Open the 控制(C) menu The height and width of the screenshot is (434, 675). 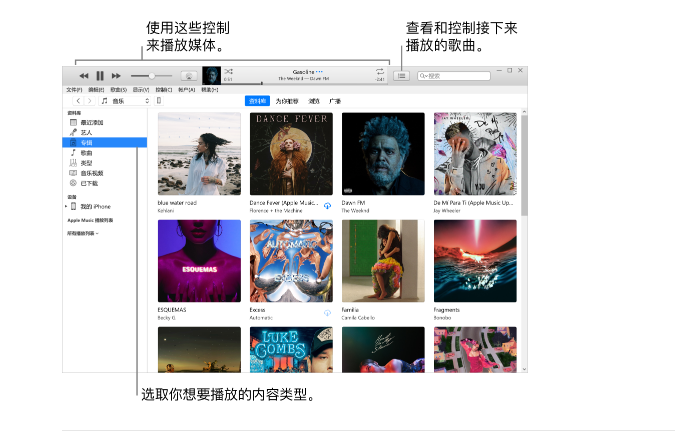click(x=164, y=90)
